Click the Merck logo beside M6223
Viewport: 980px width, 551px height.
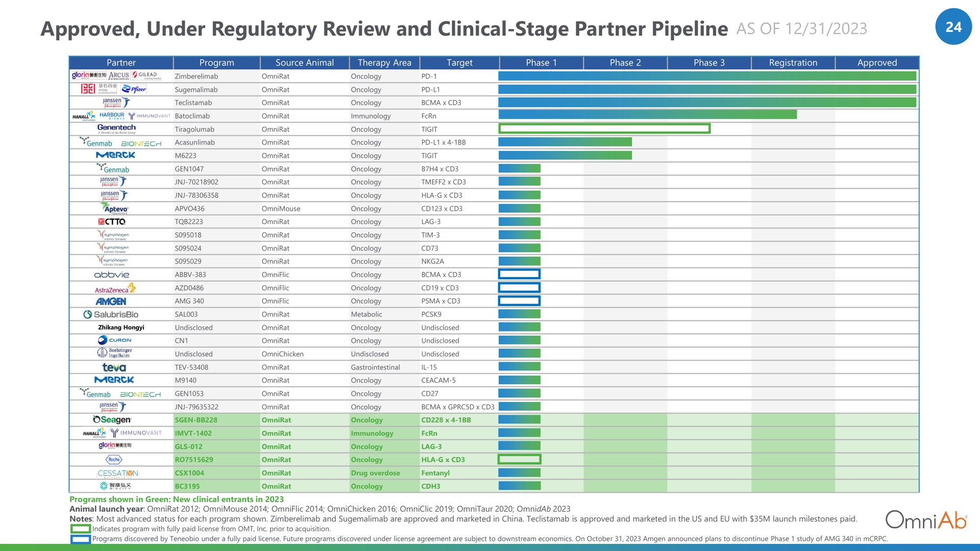[115, 155]
